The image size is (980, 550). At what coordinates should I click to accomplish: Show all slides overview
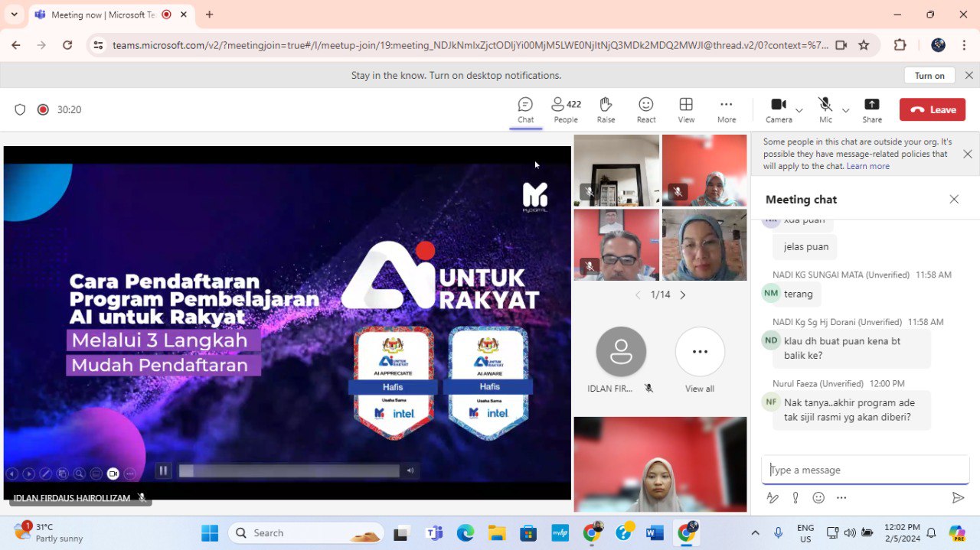[x=62, y=474]
